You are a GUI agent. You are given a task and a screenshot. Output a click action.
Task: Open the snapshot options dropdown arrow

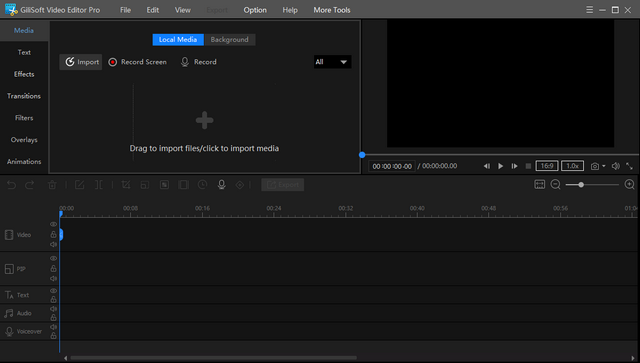point(604,166)
